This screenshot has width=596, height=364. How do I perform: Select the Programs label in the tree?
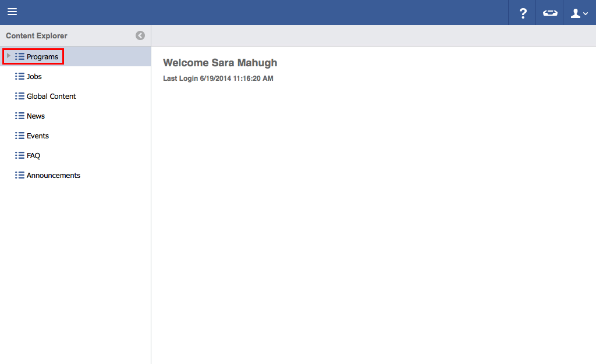tap(42, 57)
